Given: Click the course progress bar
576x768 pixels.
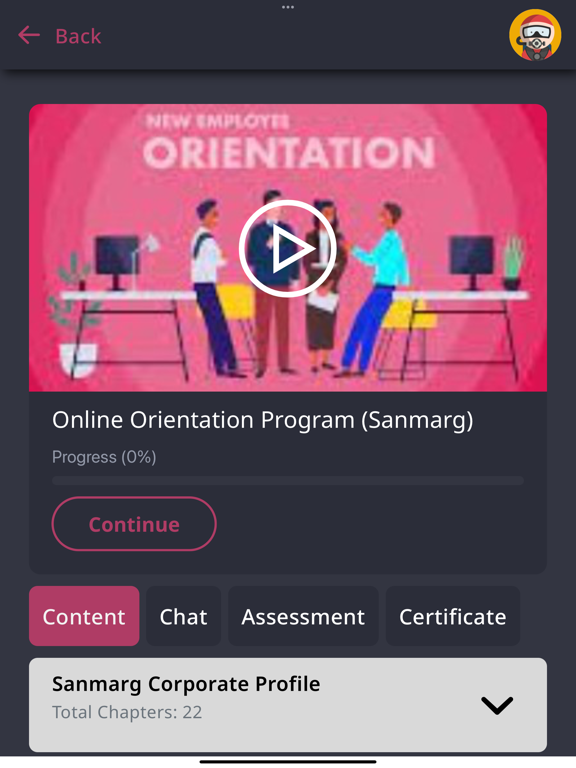Looking at the screenshot, I should 288,480.
